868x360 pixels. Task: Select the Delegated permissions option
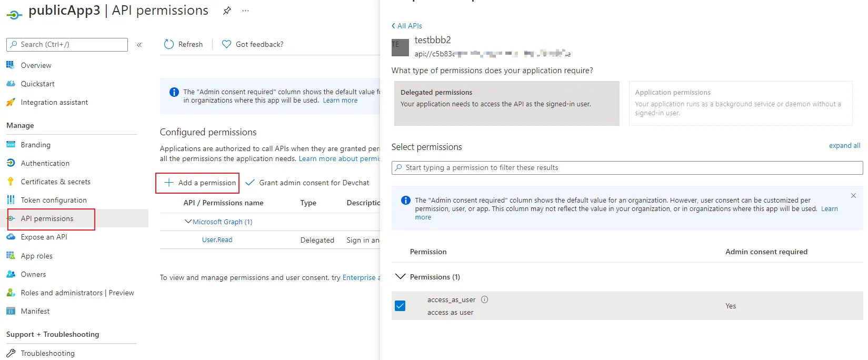[506, 103]
